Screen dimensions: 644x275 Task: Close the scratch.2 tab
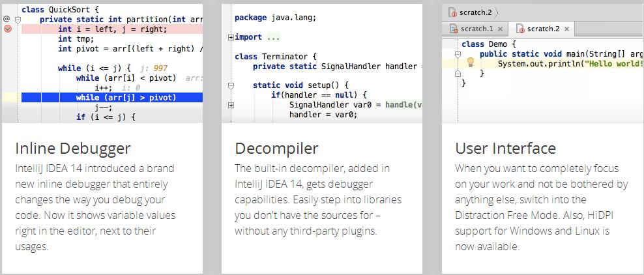pyautogui.click(x=567, y=29)
